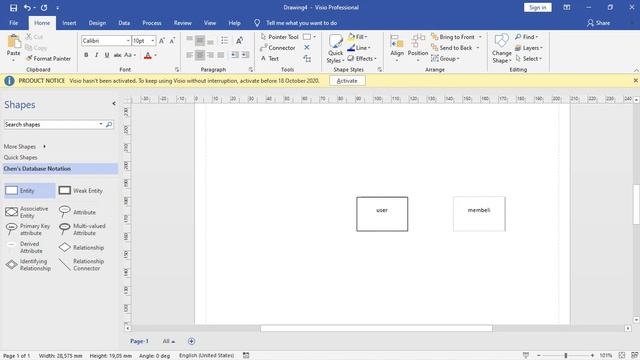Toggle Strikethrough formatting
The width and height of the screenshot is (640, 360).
[x=118, y=55]
